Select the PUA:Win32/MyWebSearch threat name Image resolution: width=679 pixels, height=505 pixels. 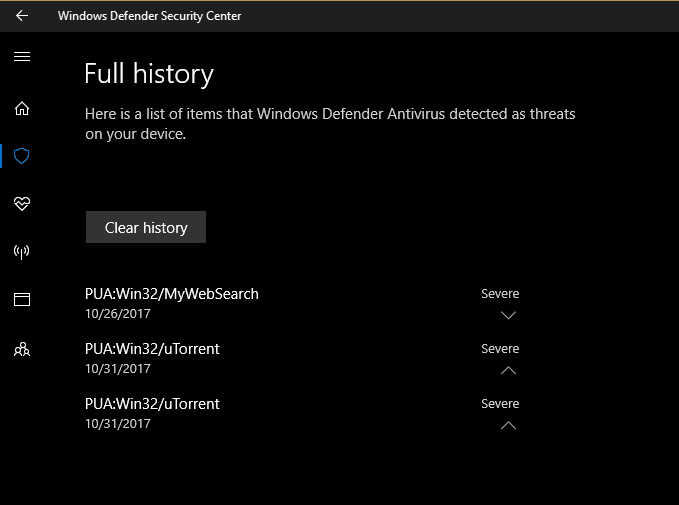click(x=171, y=294)
